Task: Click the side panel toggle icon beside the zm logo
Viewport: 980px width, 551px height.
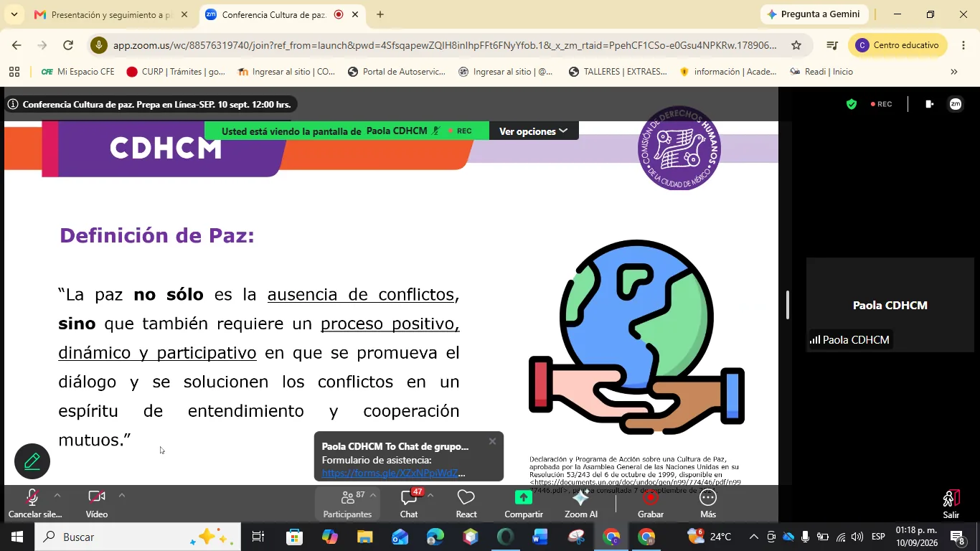Action: click(x=930, y=104)
